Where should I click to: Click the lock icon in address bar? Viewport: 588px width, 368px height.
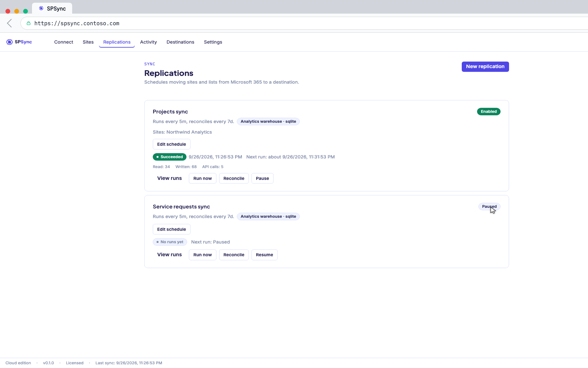29,23
